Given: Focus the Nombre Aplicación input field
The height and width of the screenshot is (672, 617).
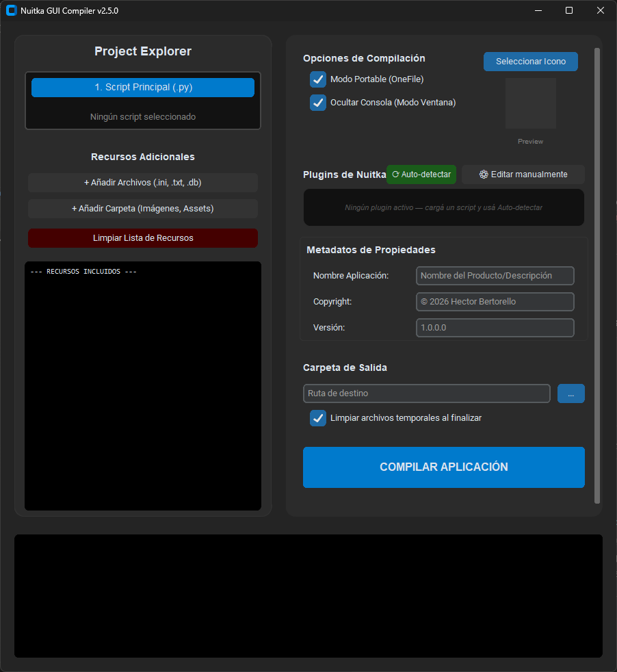Looking at the screenshot, I should [x=495, y=276].
